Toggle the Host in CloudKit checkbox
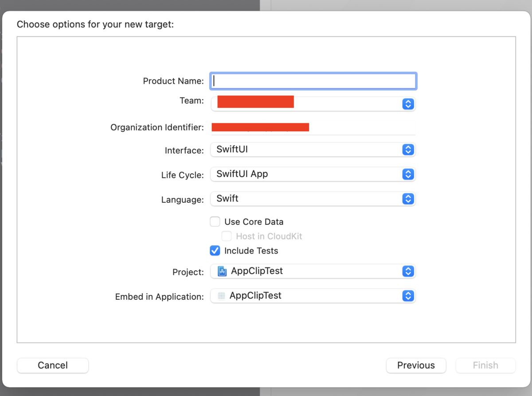 click(227, 236)
